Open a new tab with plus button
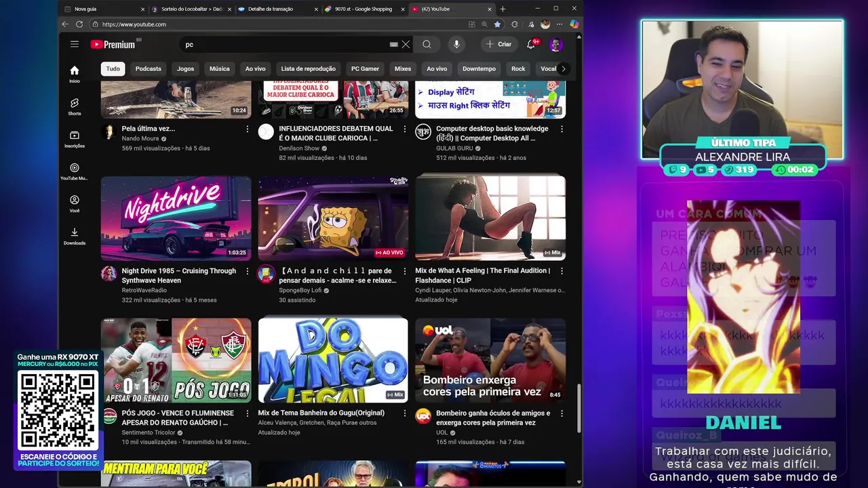Screen dimensions: 868x488 click(502, 9)
